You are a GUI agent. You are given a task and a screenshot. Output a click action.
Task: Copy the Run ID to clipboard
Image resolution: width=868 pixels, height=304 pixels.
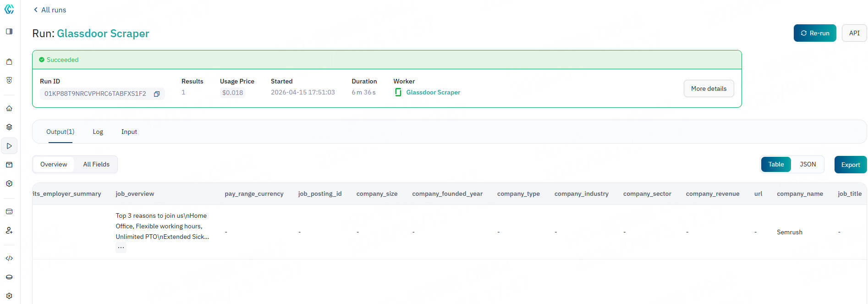point(157,94)
